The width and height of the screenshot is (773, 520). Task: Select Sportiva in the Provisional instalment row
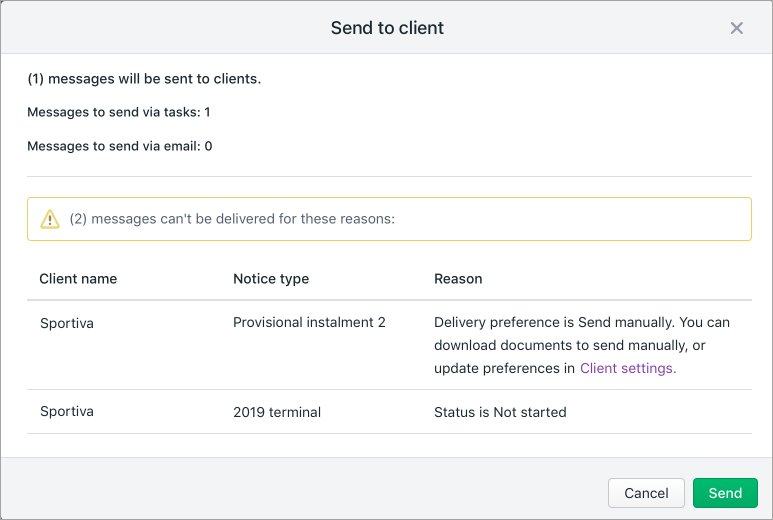tap(68, 323)
